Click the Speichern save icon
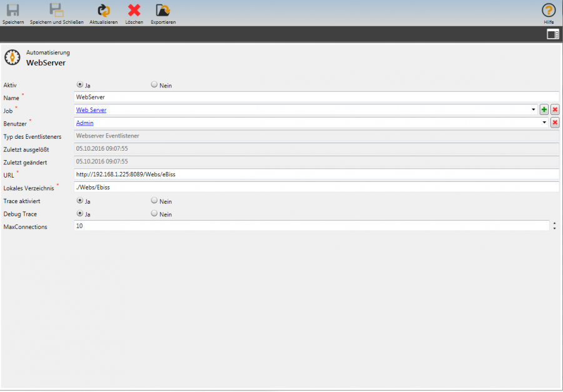 (13, 11)
